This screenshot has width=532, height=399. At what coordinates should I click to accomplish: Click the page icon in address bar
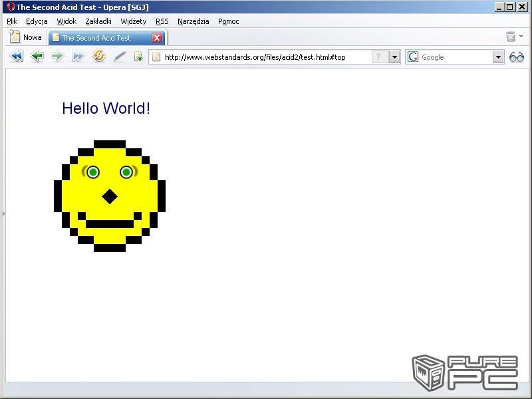click(156, 57)
